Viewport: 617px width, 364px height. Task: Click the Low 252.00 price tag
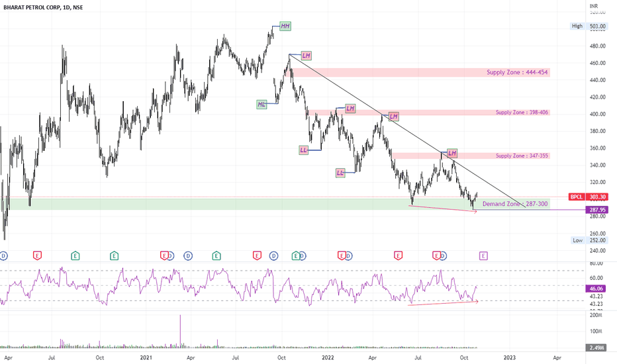coord(589,240)
